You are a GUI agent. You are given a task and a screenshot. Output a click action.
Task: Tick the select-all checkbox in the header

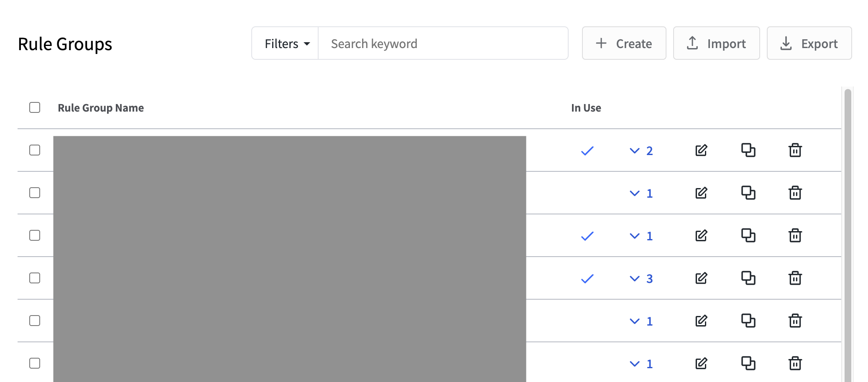(x=35, y=107)
